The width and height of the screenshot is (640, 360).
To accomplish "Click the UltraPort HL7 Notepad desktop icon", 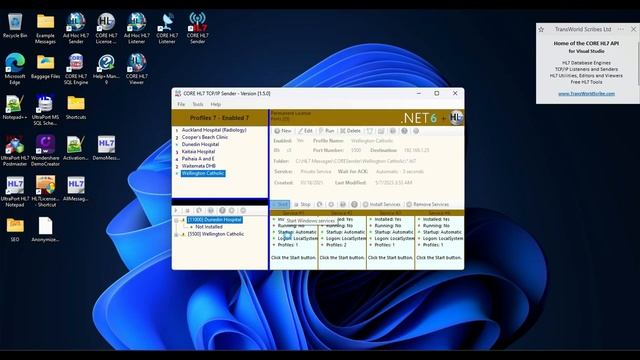I will tap(15, 191).
